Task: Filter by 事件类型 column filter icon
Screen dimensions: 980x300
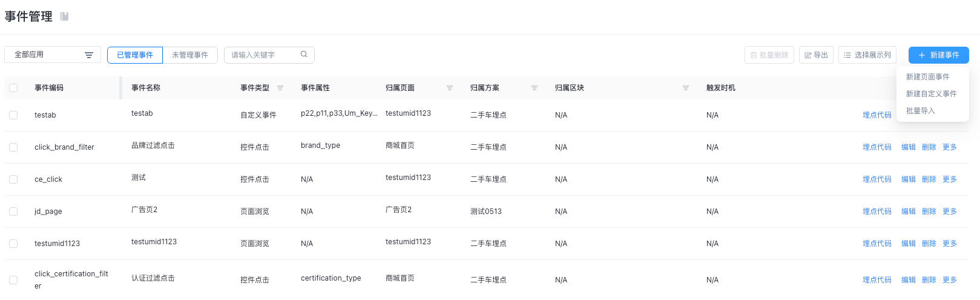Action: click(x=280, y=88)
